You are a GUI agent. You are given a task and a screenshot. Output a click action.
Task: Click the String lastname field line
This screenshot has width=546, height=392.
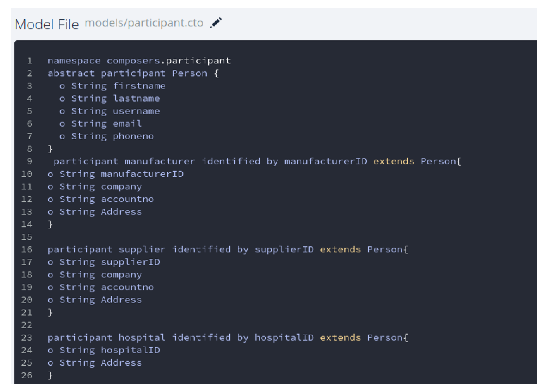pyautogui.click(x=110, y=98)
